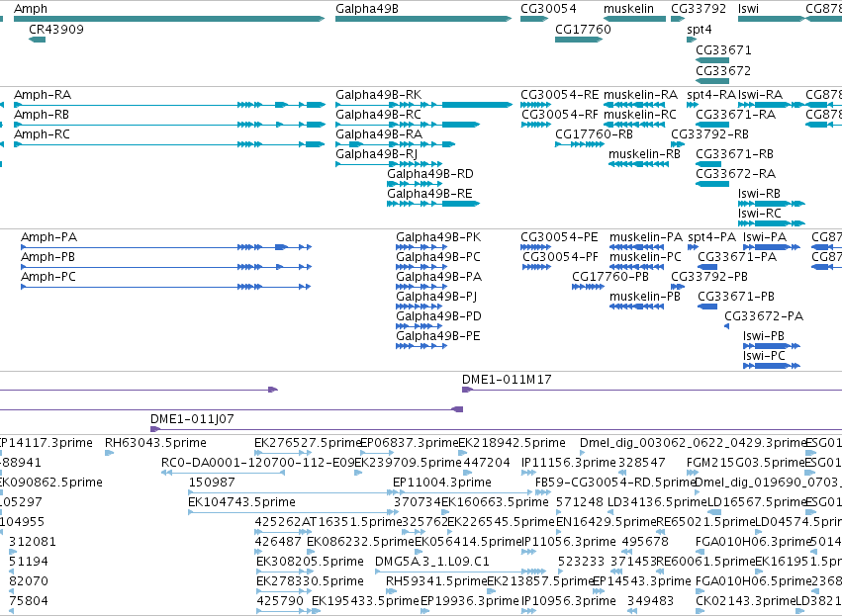
Task: Click the CG33672-PA protein feature
Action: coord(726,326)
